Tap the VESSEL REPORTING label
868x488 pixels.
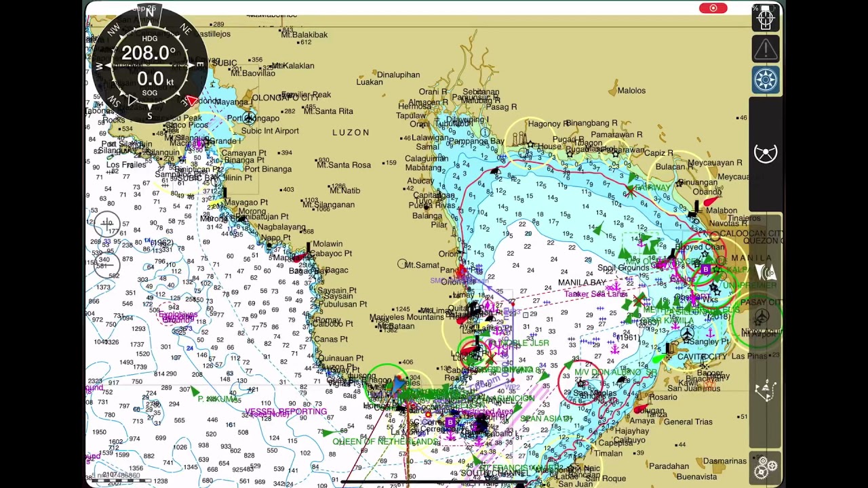tap(285, 411)
